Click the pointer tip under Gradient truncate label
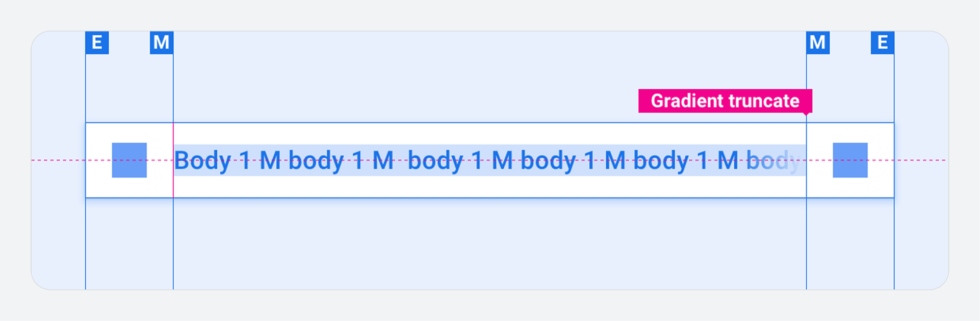 (x=806, y=114)
